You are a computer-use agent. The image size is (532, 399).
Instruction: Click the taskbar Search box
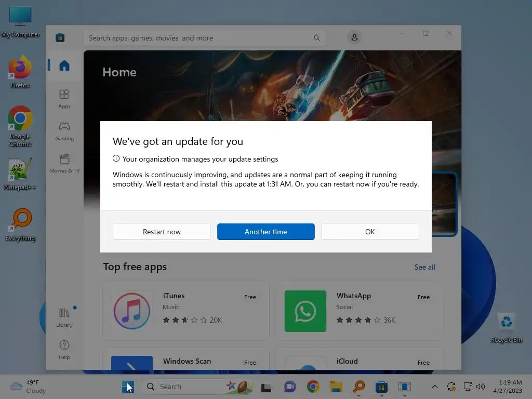point(199,387)
